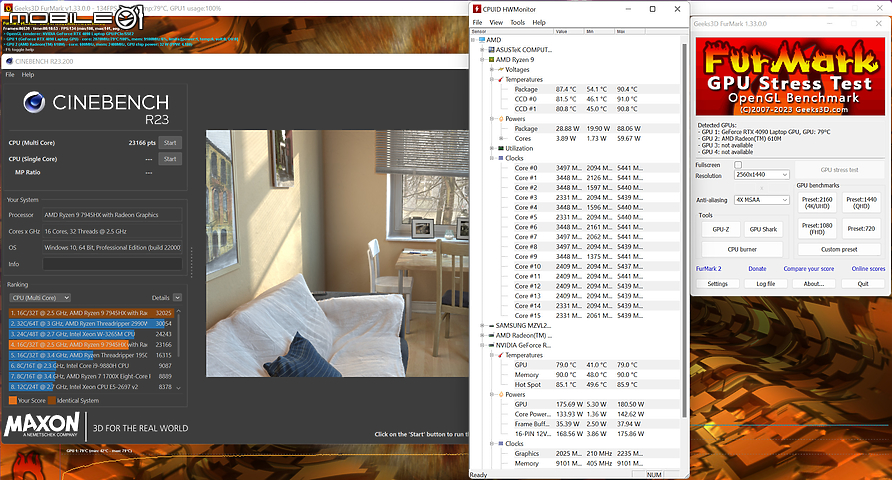Click the NVIDIA GPU Temperatures thermometer icon

click(501, 355)
